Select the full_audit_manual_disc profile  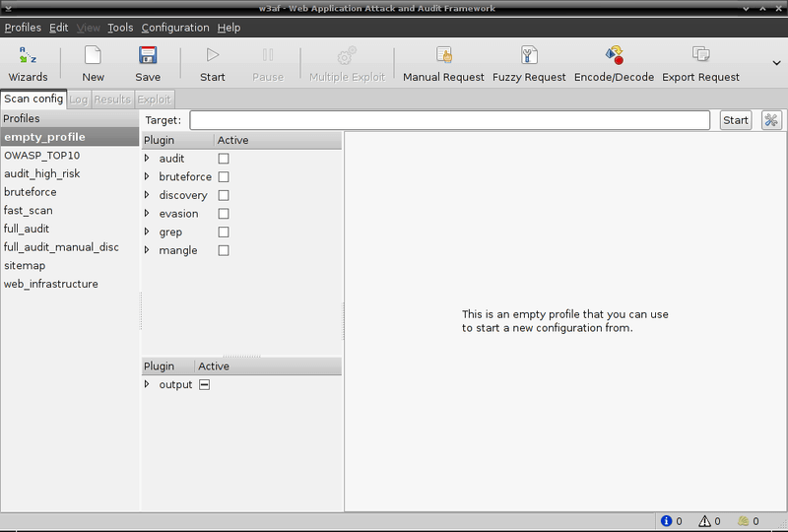(69, 247)
